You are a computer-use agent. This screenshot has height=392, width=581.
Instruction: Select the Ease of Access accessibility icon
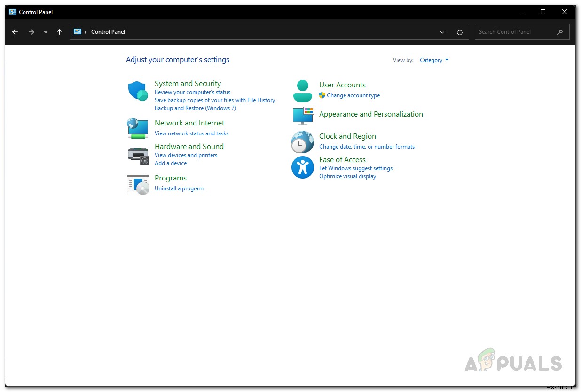[302, 167]
